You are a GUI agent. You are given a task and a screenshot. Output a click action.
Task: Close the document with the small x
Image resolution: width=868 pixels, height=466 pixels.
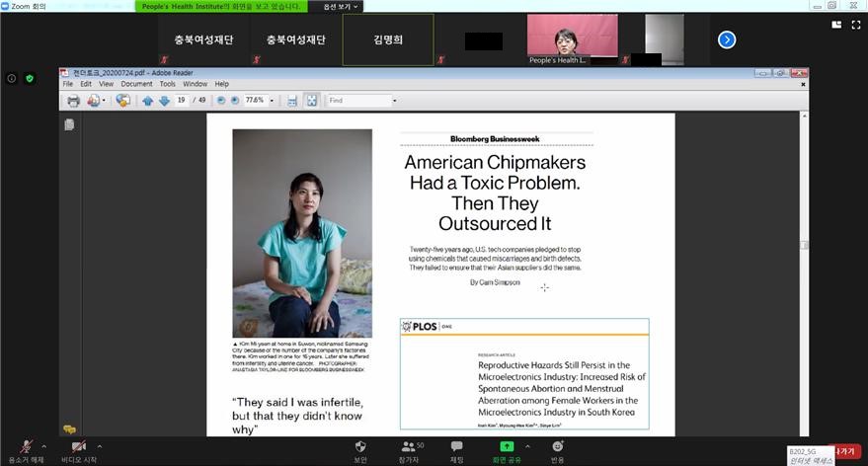[803, 84]
